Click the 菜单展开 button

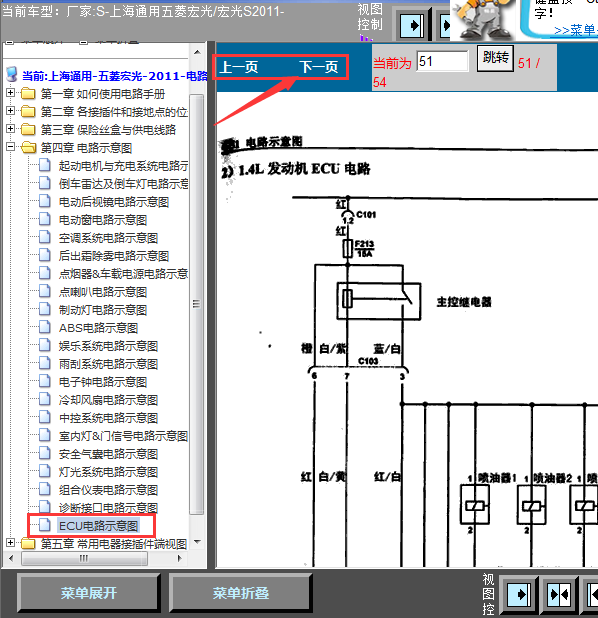[88, 593]
